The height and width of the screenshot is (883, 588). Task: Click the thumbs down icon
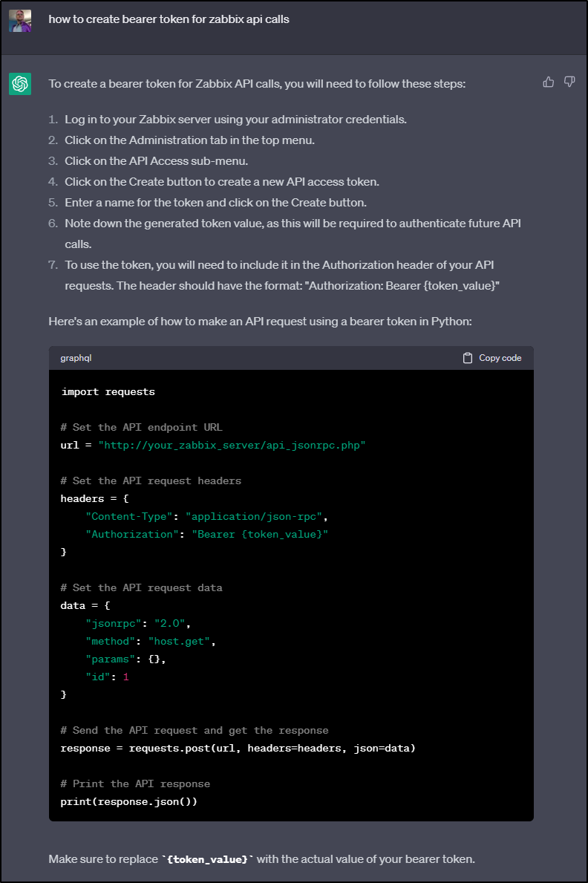coord(569,82)
